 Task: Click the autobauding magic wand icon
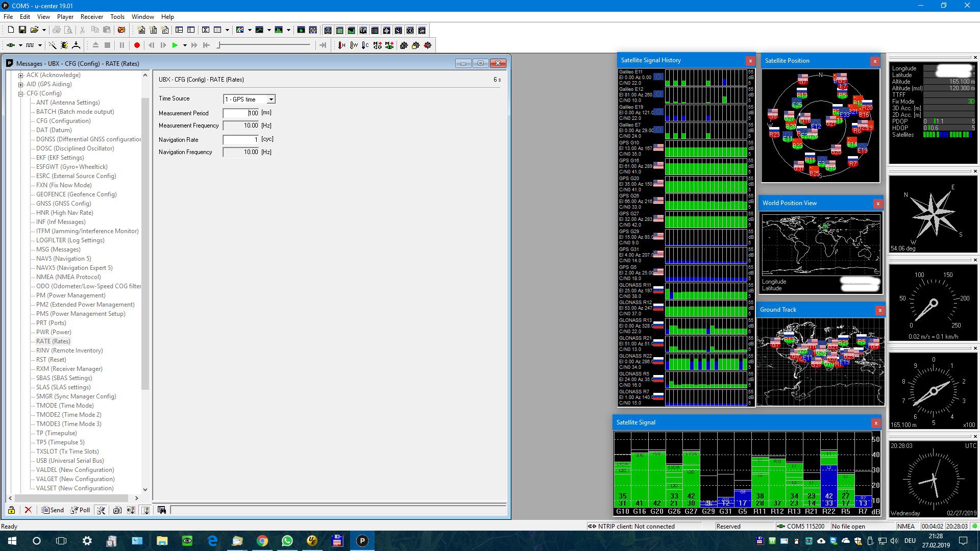[52, 45]
